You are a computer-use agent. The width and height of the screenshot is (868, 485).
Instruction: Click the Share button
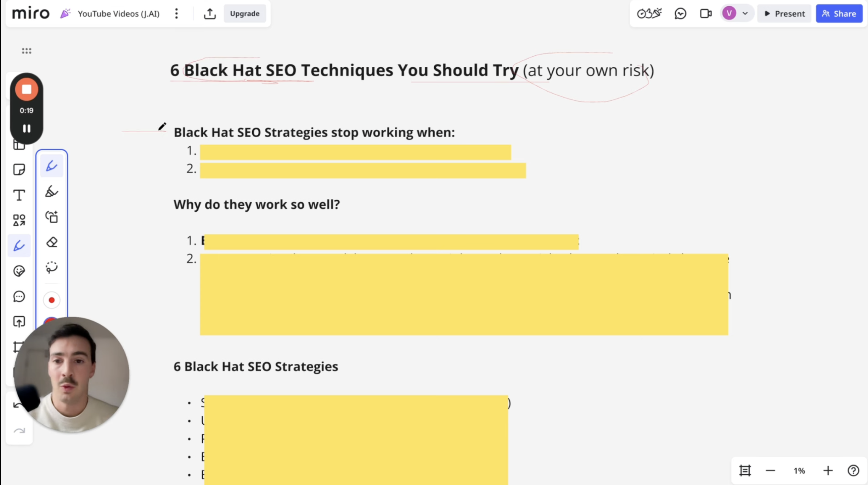tap(839, 13)
